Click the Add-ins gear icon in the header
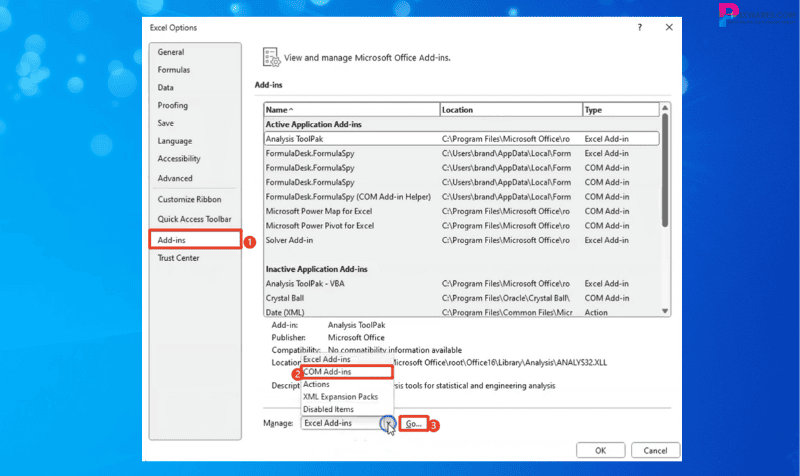This screenshot has width=800, height=476. 270,58
